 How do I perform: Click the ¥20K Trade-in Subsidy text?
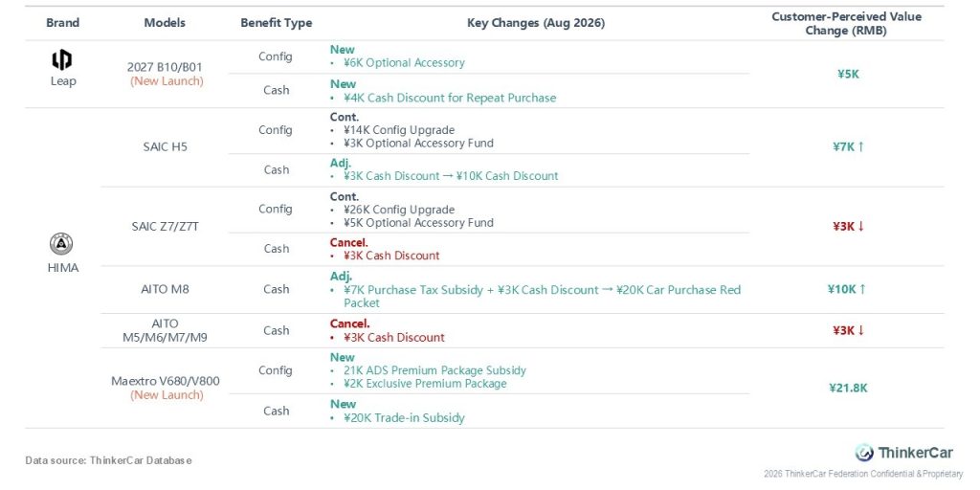[405, 417]
